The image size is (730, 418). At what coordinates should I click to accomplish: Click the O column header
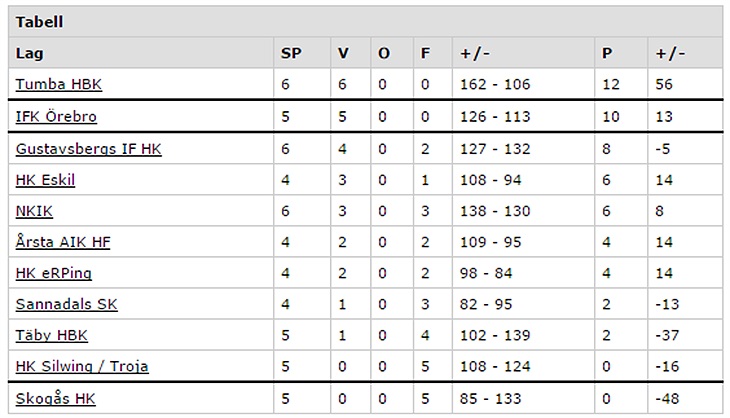click(384, 53)
